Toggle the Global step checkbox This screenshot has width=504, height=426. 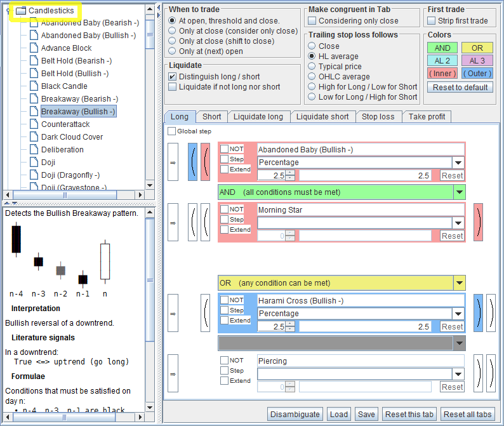coord(172,131)
